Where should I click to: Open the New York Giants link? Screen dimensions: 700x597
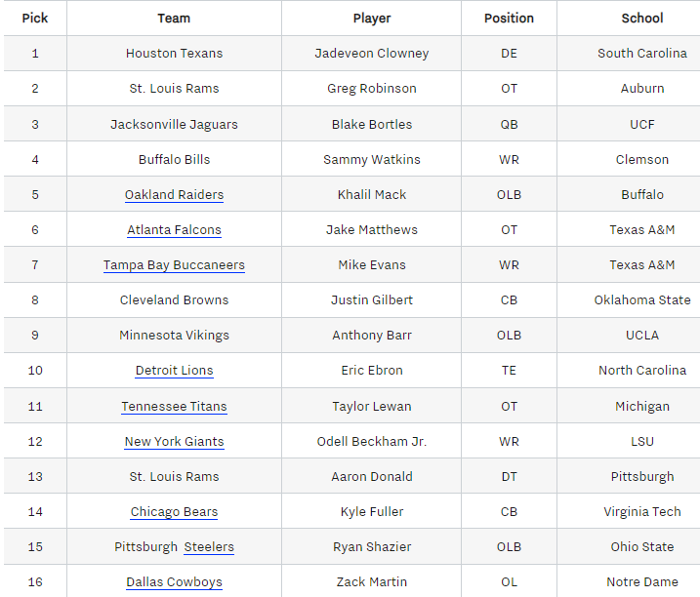pyautogui.click(x=174, y=441)
